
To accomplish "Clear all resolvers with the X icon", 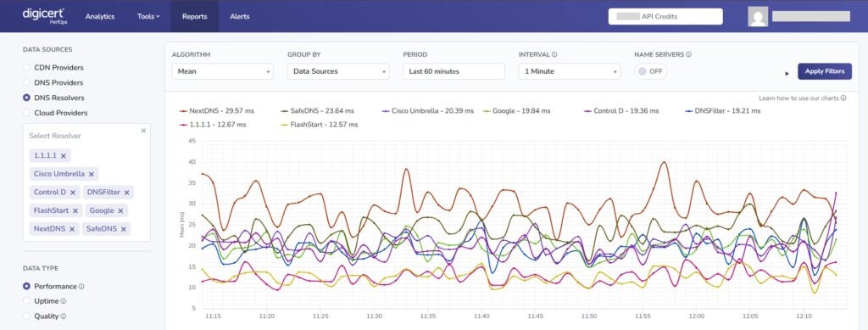I will [143, 131].
